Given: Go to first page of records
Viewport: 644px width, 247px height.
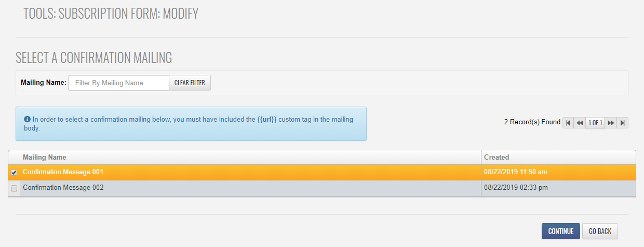Looking at the screenshot, I should pos(568,123).
